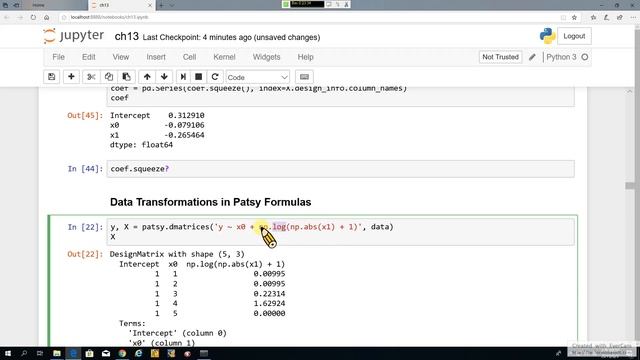Image resolution: width=640 pixels, height=360 pixels.
Task: Open the cell type Code dropdown
Action: (x=257, y=77)
